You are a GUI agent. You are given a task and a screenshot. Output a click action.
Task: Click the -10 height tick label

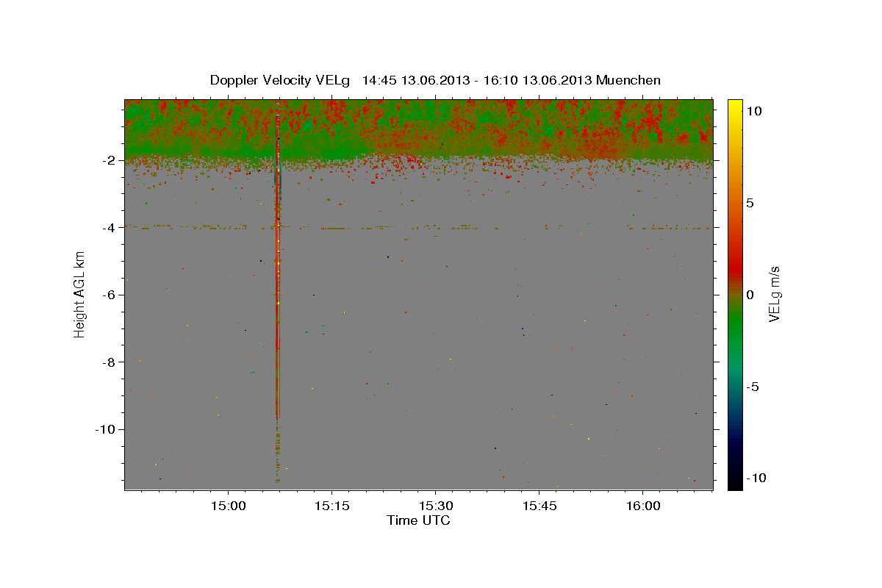coord(107,429)
